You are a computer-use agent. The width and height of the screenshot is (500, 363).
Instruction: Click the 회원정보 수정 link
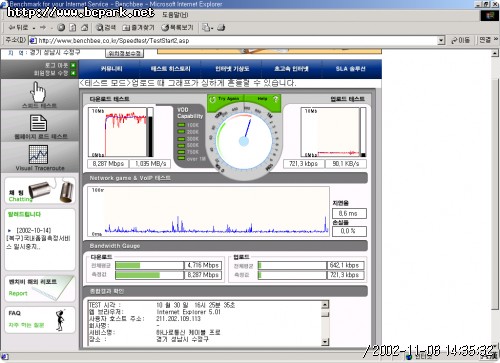pos(51,73)
